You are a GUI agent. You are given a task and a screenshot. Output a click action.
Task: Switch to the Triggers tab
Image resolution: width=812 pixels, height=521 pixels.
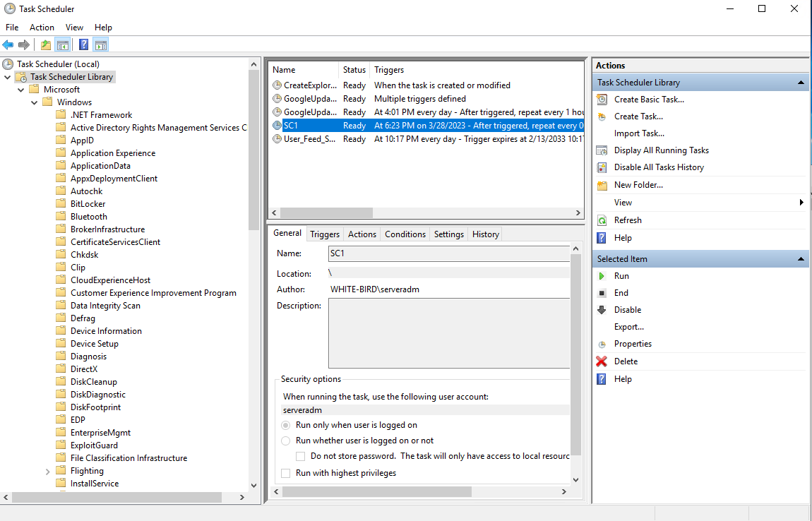(x=325, y=234)
